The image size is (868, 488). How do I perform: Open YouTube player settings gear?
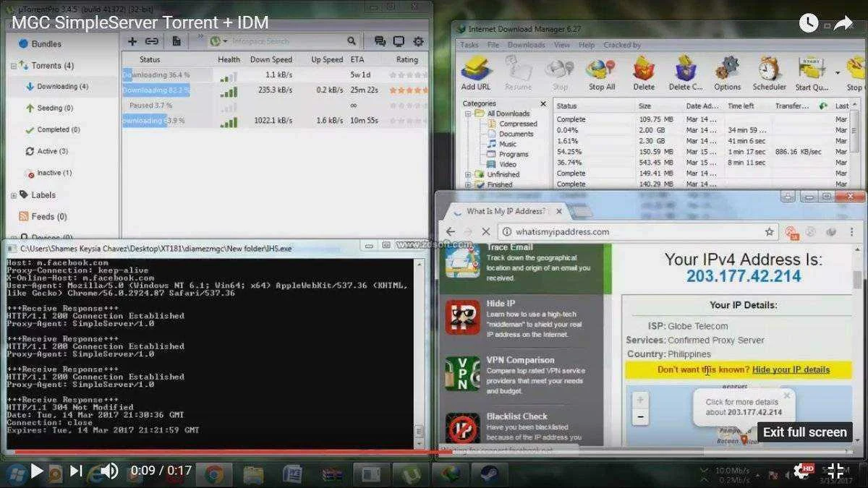pos(801,471)
